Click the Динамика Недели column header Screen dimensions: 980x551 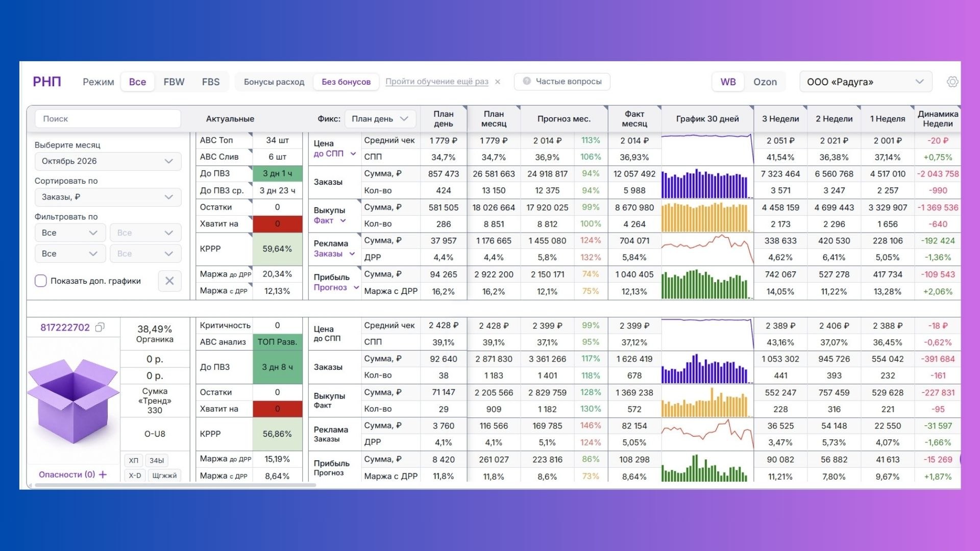pos(938,119)
